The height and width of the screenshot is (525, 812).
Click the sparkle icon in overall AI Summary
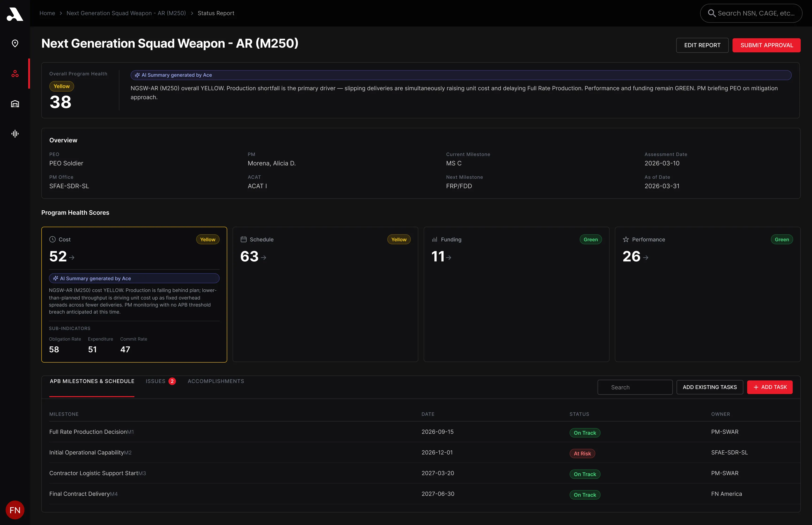[137, 75]
